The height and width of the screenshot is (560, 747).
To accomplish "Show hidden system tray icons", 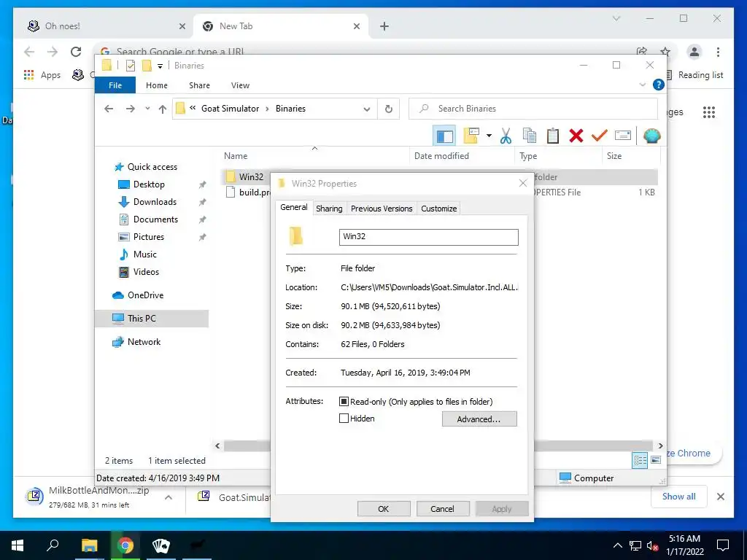I will tap(617, 545).
